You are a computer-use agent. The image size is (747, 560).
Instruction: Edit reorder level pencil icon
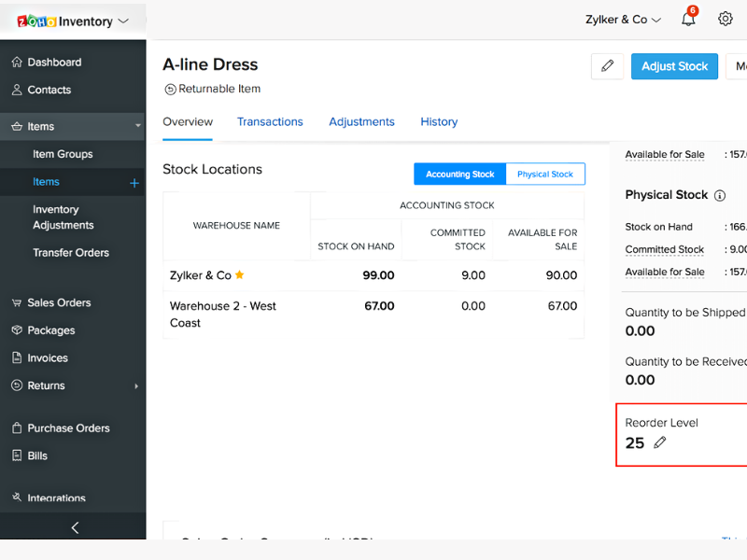[660, 442]
